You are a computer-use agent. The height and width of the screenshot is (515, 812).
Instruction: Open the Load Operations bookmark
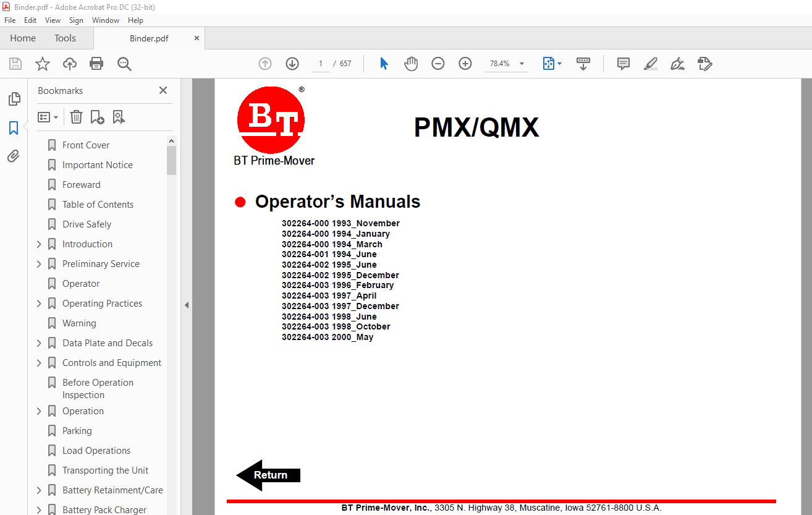pos(96,451)
